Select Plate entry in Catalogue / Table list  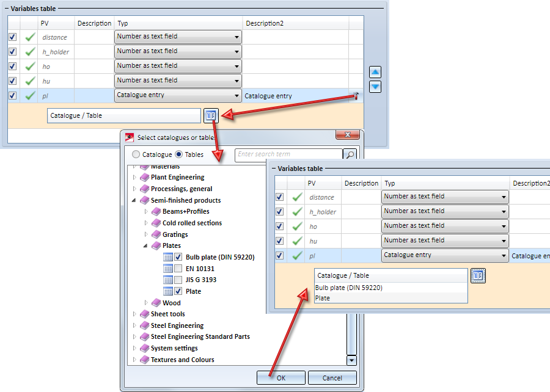click(x=391, y=298)
